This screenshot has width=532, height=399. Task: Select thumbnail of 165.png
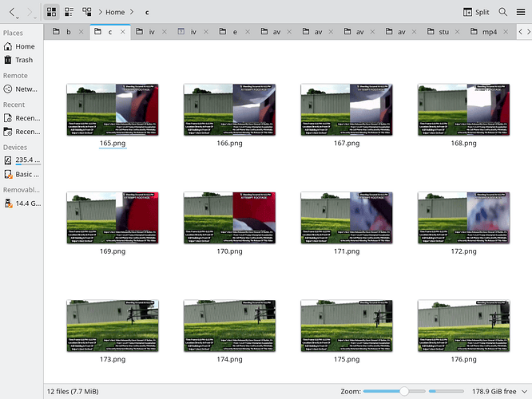[113, 110]
